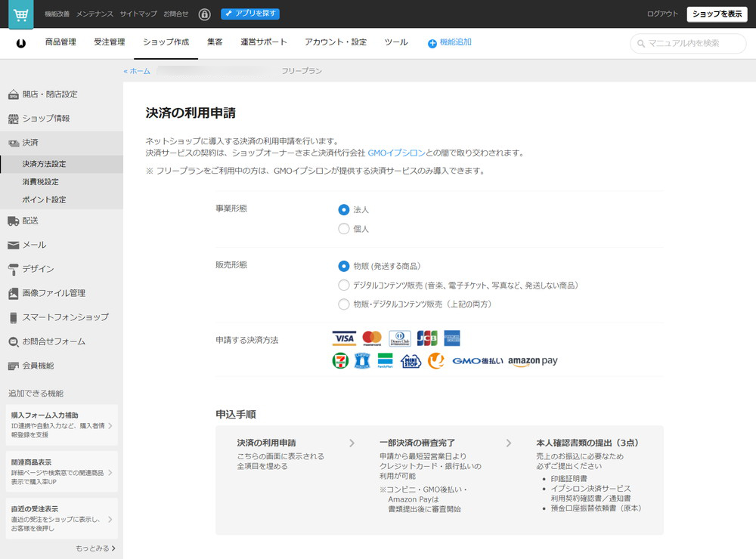Select 個人 business type radio button
This screenshot has height=559, width=756.
click(x=344, y=228)
